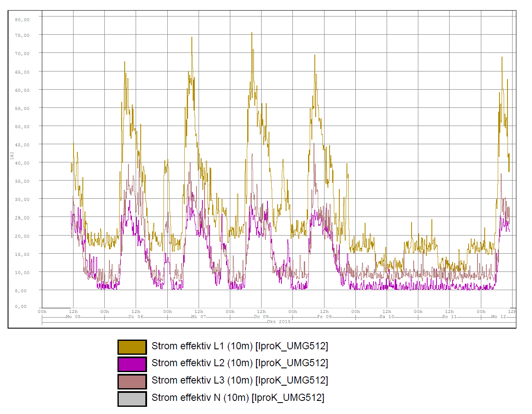Click the Fr 09 date label
The width and height of the screenshot is (532, 414).
(x=324, y=316)
